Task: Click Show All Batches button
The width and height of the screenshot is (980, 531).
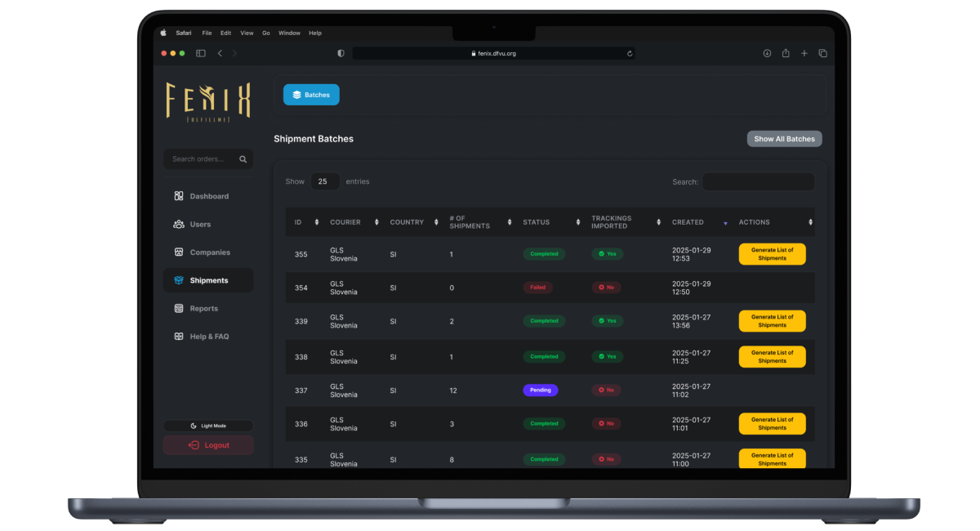Action: point(784,139)
